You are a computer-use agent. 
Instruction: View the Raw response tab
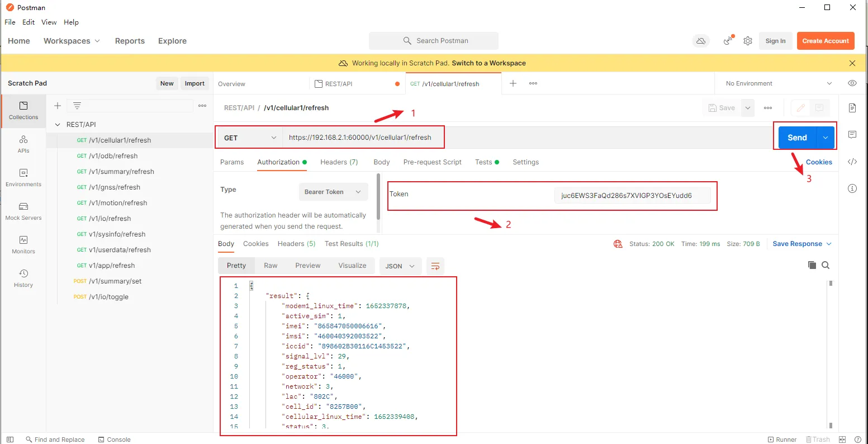[x=271, y=266]
